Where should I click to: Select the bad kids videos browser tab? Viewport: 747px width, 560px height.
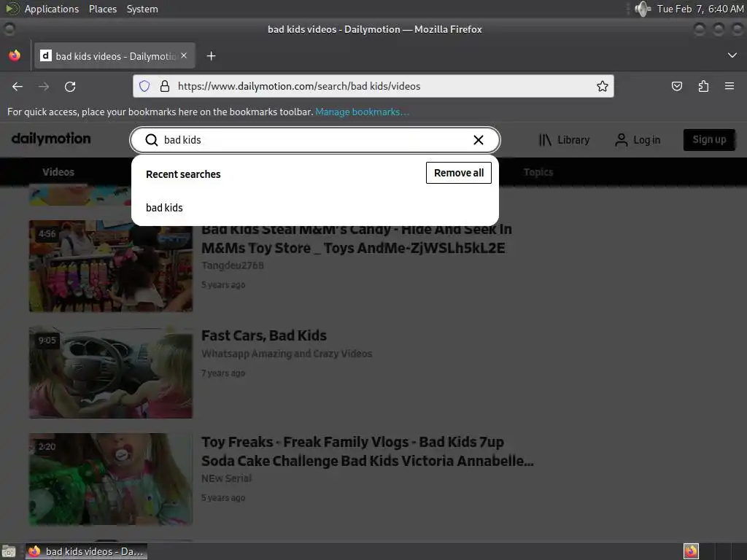pos(115,56)
